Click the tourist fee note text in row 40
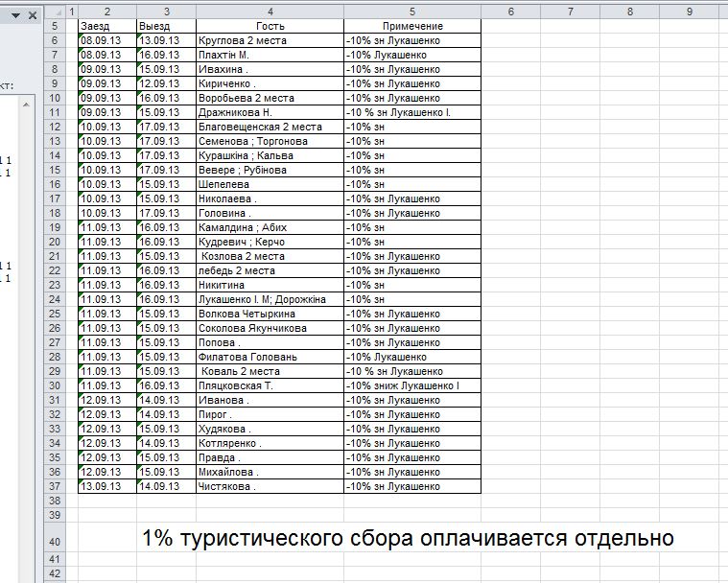 pyautogui.click(x=408, y=539)
